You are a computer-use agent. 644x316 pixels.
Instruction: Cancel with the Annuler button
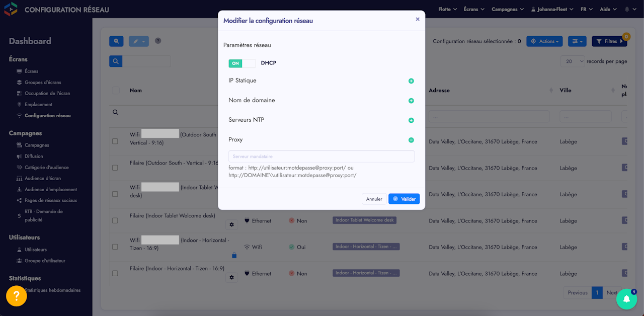(374, 199)
